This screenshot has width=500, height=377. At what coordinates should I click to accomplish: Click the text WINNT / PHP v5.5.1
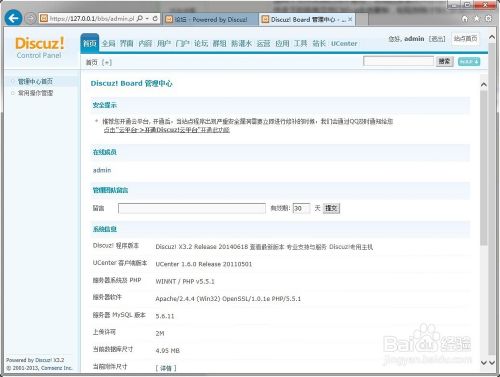pyautogui.click(x=185, y=282)
